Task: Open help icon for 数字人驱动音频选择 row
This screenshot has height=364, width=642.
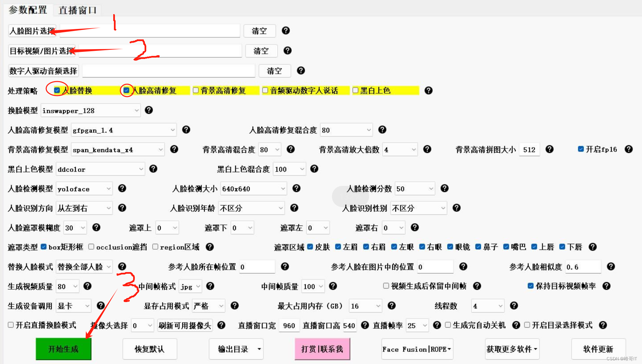Action: click(x=301, y=70)
